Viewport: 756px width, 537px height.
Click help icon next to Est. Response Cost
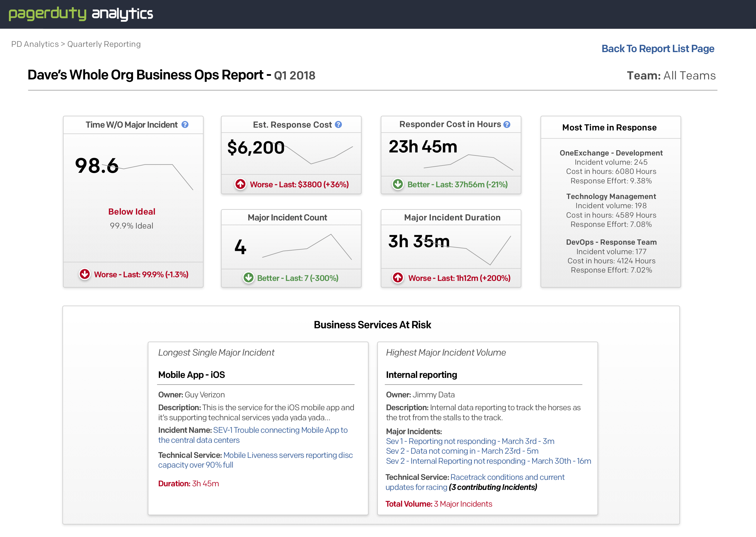(338, 125)
